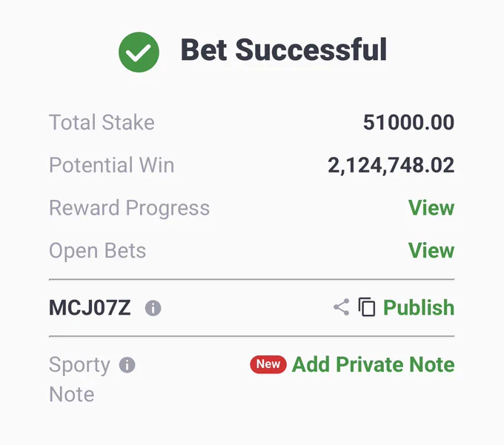View Reward Progress
504x445 pixels.
click(x=431, y=208)
